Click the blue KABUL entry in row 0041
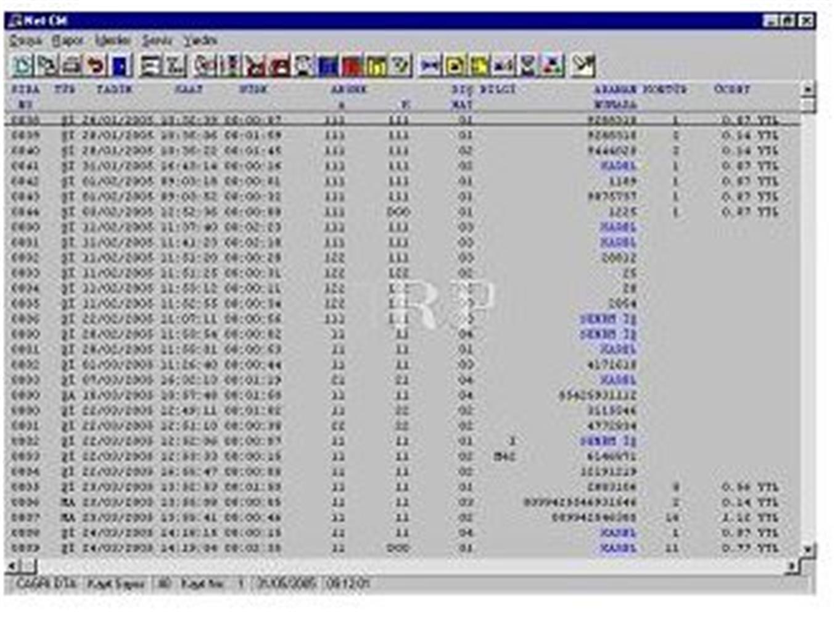This screenshot has width=840, height=617. [x=618, y=166]
